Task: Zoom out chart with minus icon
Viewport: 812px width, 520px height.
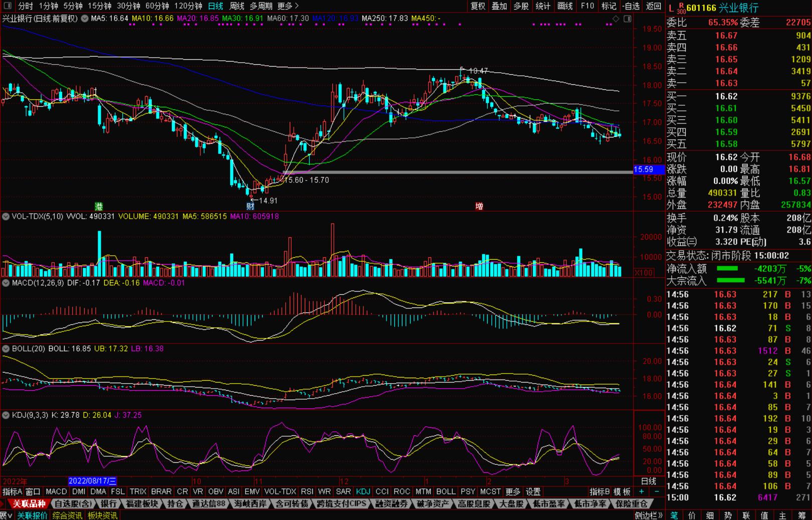Action: (x=657, y=492)
